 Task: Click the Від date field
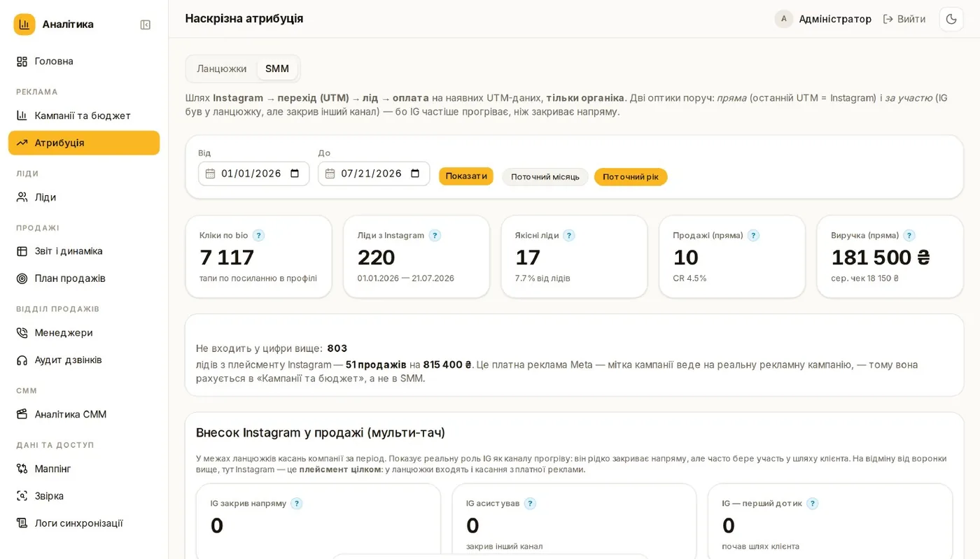[253, 174]
